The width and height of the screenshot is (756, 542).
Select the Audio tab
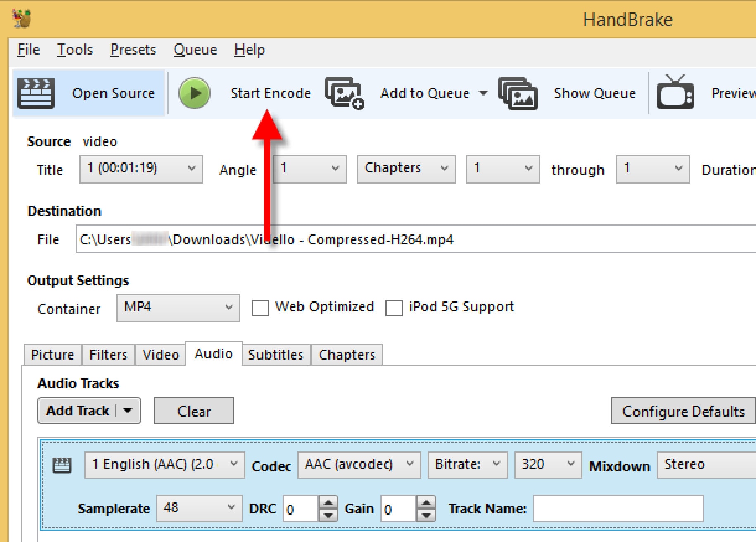(214, 353)
